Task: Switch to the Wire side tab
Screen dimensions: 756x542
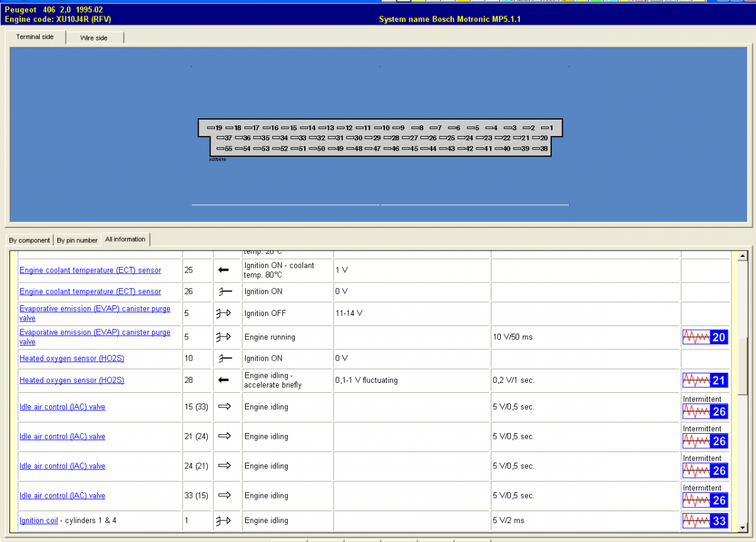Action: pos(94,38)
